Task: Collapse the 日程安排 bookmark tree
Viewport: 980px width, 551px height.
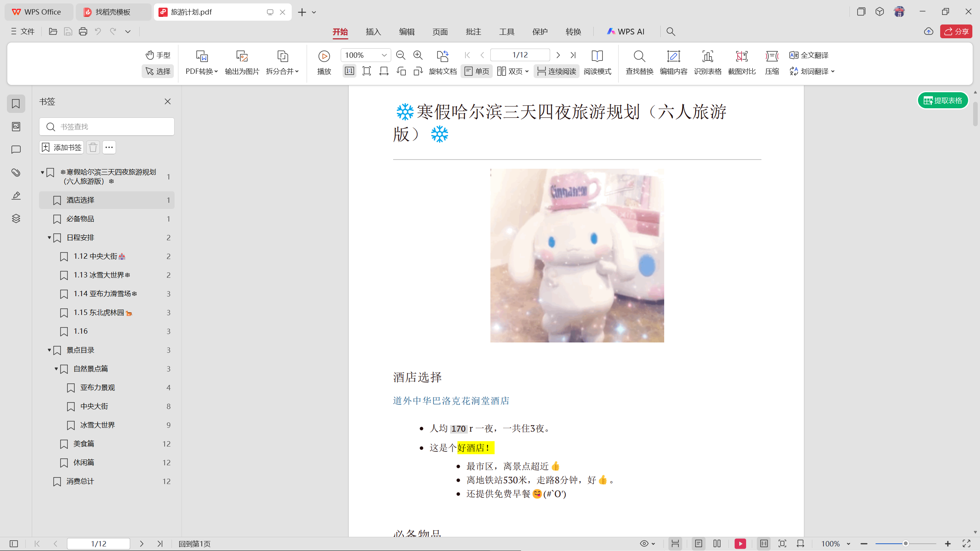Action: 49,238
